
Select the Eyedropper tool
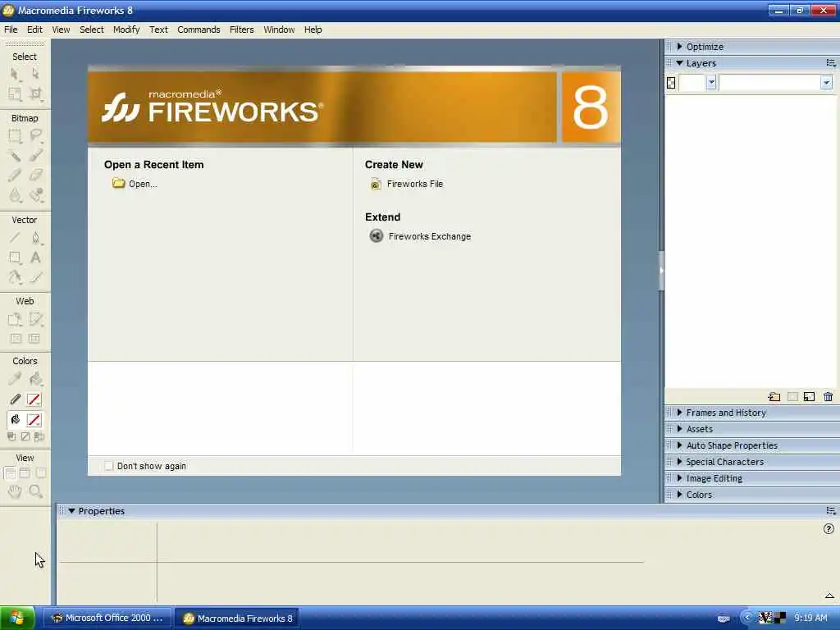coord(15,379)
